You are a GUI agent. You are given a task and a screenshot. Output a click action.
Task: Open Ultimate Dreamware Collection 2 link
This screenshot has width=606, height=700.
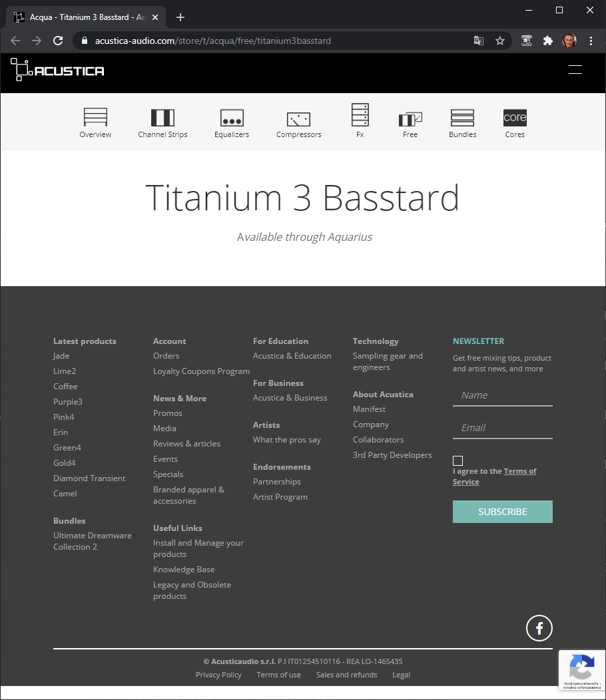click(93, 541)
